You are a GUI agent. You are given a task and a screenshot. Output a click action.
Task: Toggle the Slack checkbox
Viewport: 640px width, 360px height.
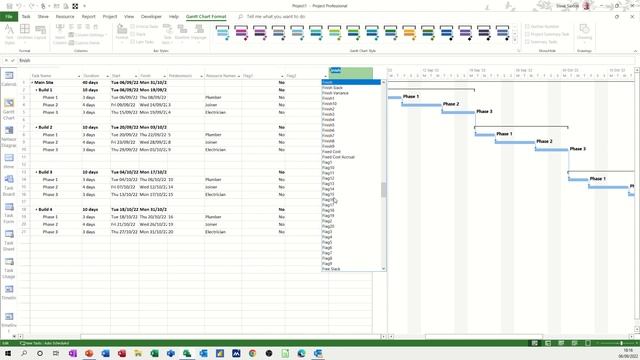click(x=132, y=34)
